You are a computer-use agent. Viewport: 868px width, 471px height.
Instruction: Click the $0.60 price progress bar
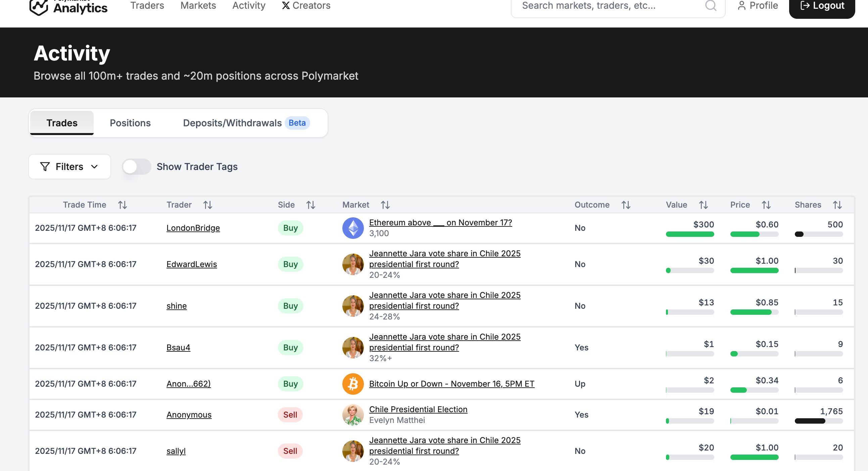(x=754, y=234)
